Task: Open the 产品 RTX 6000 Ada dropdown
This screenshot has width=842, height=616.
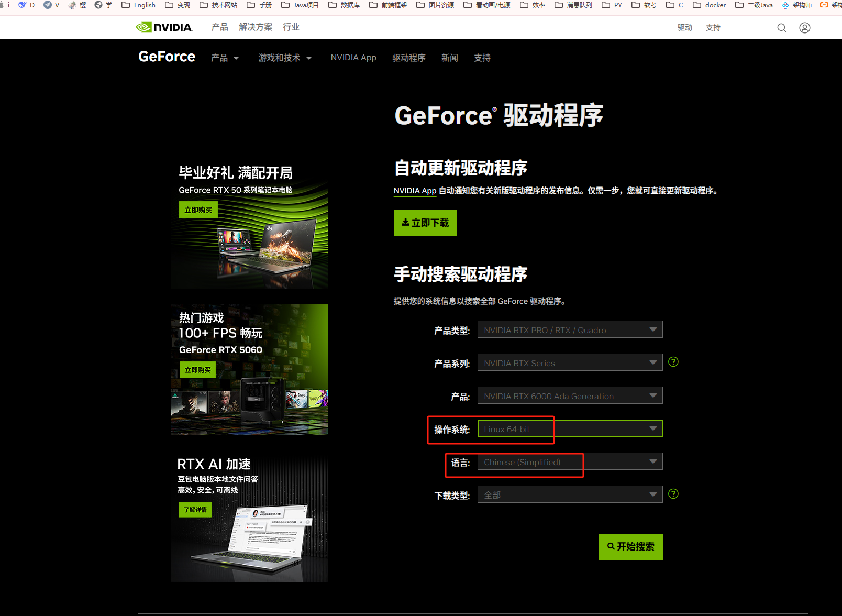Action: (x=570, y=396)
